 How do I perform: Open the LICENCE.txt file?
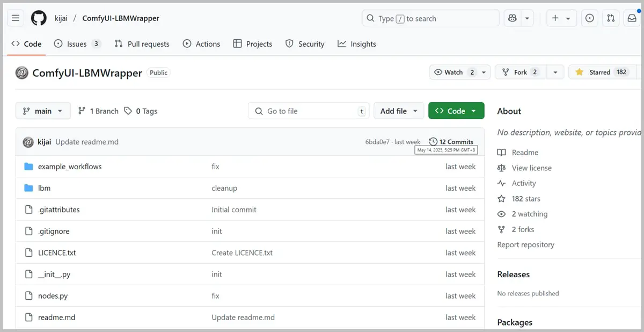pos(57,252)
